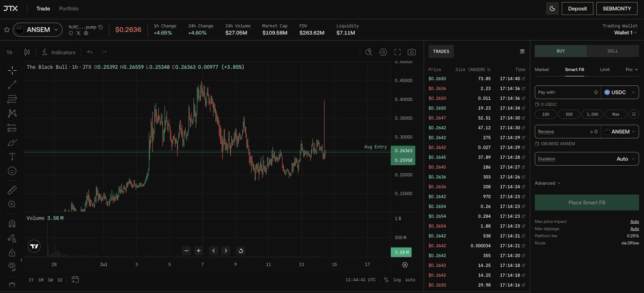Open chart quick search icon
Screen dimensions: 644x293
369,52
